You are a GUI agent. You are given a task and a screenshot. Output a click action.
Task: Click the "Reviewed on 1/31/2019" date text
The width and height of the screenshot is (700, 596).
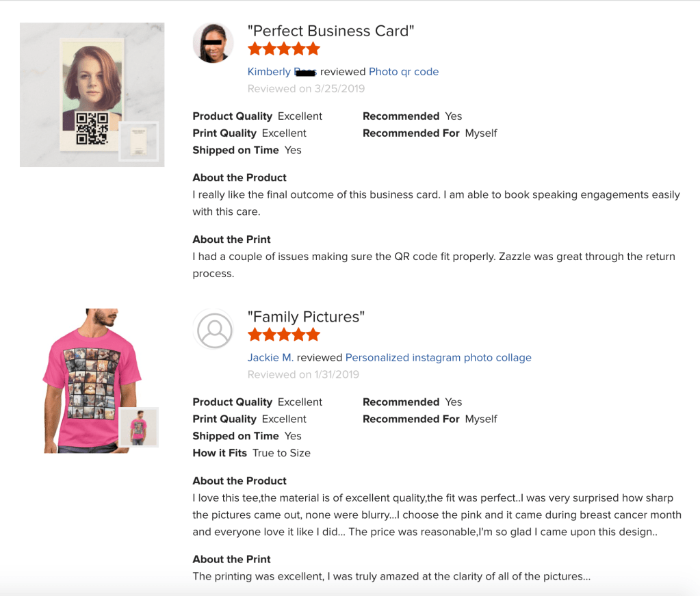303,375
